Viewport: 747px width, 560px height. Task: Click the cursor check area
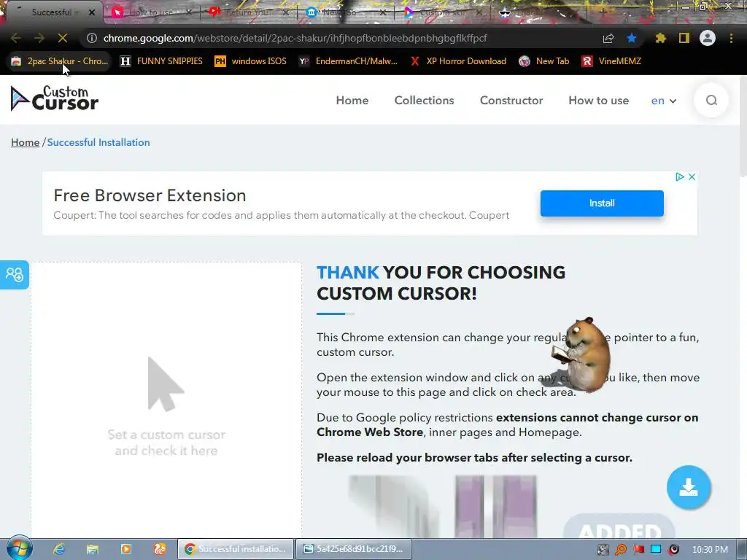tap(166, 400)
